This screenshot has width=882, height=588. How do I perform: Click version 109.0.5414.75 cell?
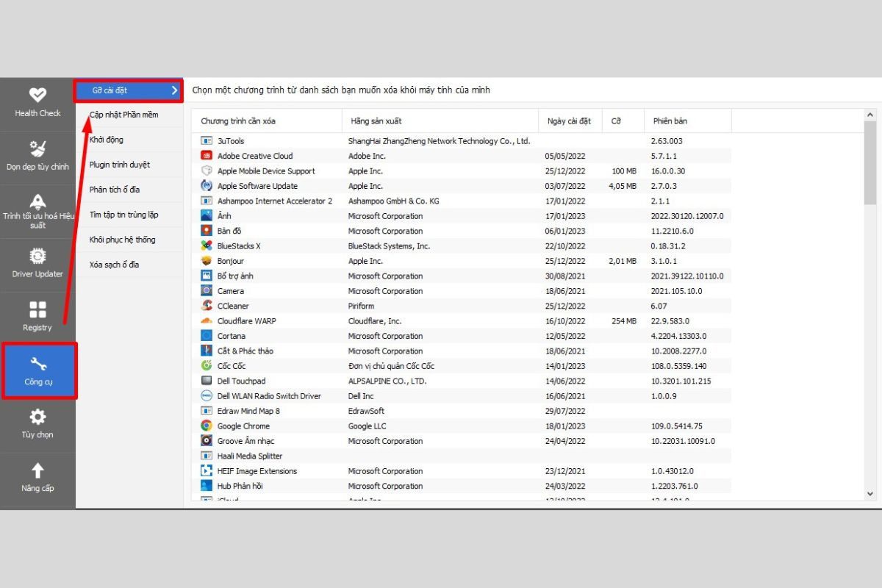677,426
